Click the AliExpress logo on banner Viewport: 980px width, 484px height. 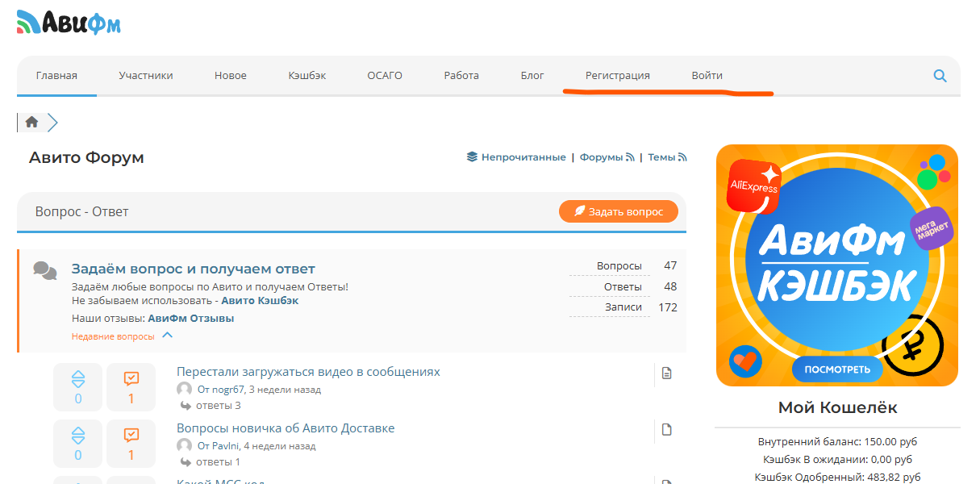(754, 186)
